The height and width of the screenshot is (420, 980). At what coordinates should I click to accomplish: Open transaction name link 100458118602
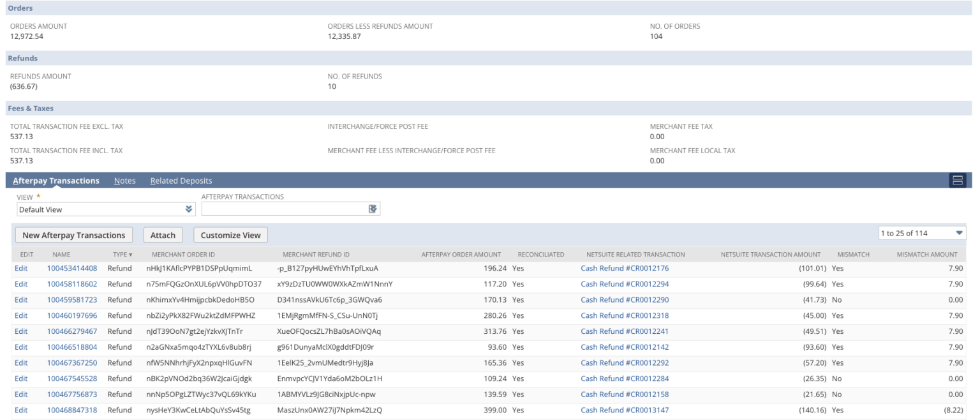tap(72, 284)
